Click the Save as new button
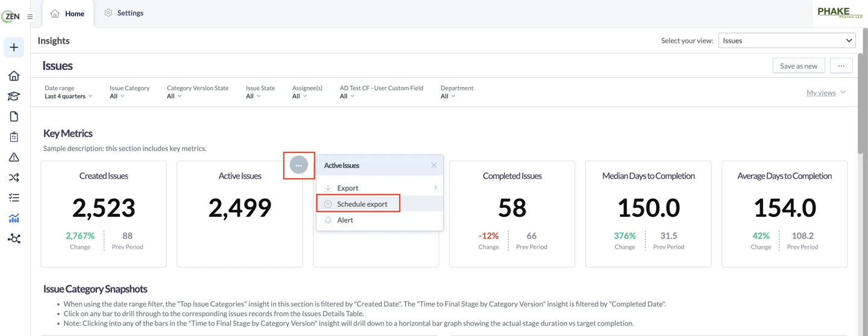 (x=799, y=66)
